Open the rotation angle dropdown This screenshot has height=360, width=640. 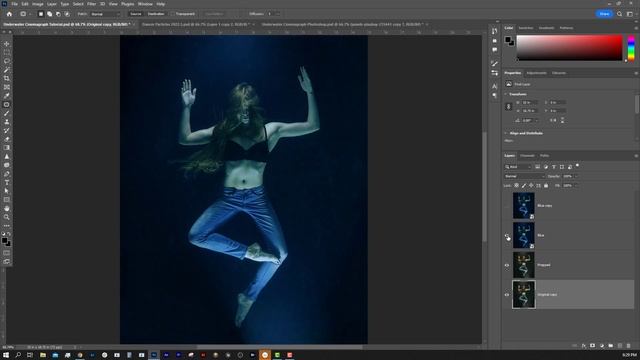(536, 120)
